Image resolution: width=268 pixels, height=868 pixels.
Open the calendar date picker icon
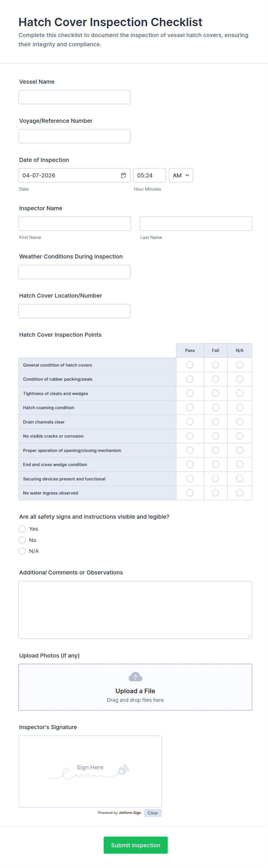pyautogui.click(x=124, y=175)
